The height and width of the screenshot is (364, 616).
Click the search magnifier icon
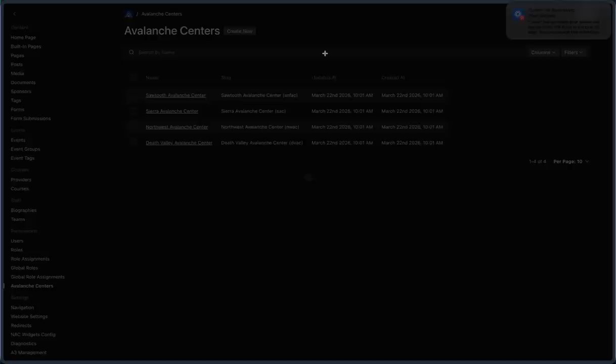131,52
